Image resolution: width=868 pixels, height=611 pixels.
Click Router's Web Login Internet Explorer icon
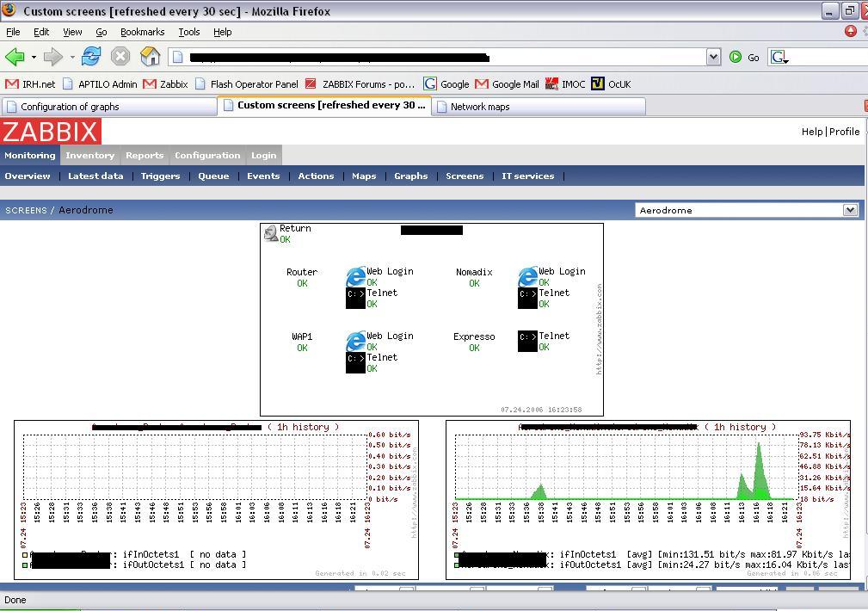pos(355,277)
